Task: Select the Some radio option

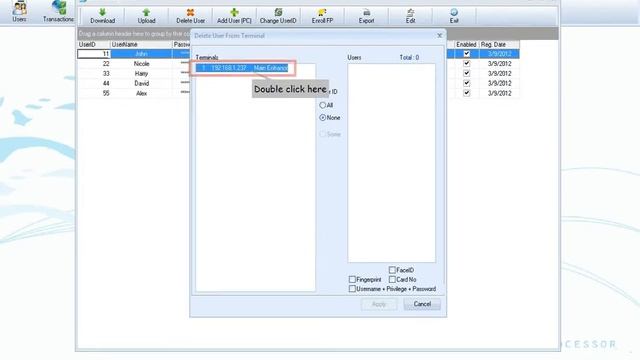Action: pos(322,134)
